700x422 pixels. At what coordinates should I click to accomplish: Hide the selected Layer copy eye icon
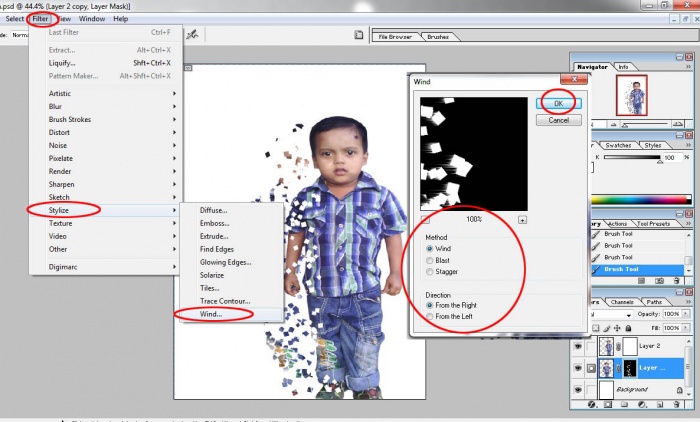pyautogui.click(x=578, y=368)
